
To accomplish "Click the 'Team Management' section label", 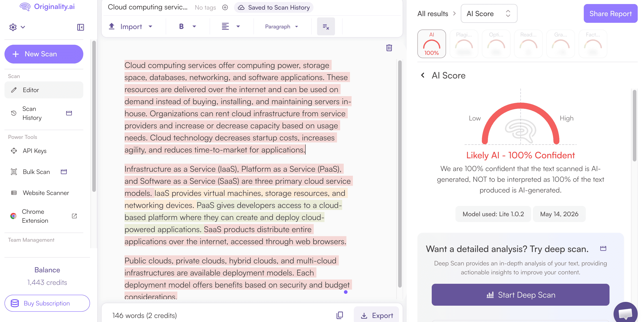I will pyautogui.click(x=31, y=240).
